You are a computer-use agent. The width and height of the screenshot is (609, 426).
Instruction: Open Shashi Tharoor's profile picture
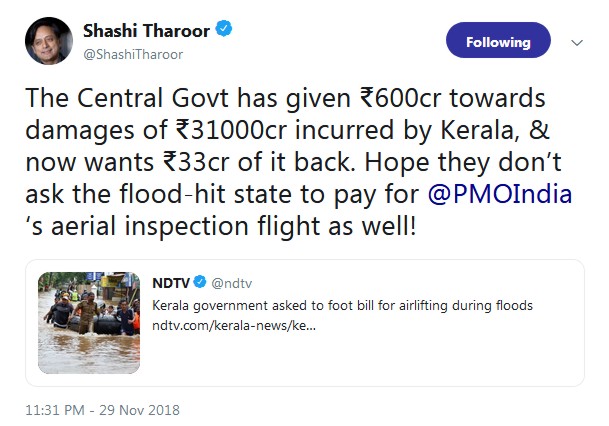pyautogui.click(x=49, y=41)
